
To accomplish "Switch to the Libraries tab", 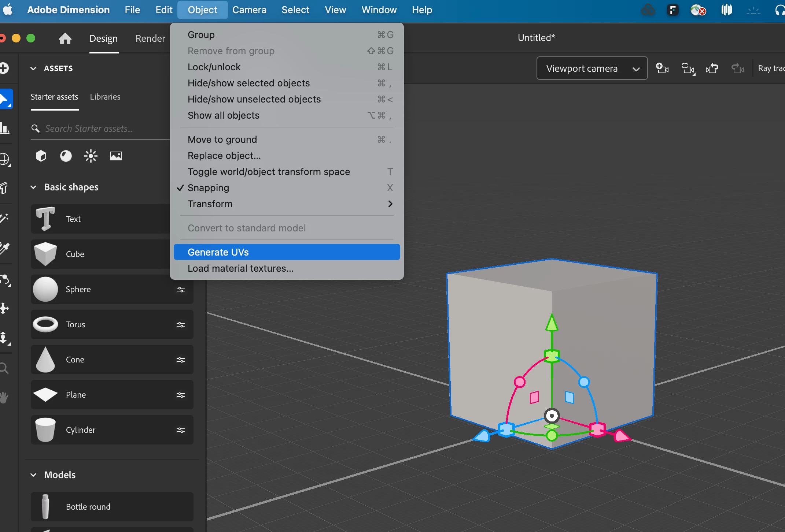I will [x=105, y=97].
